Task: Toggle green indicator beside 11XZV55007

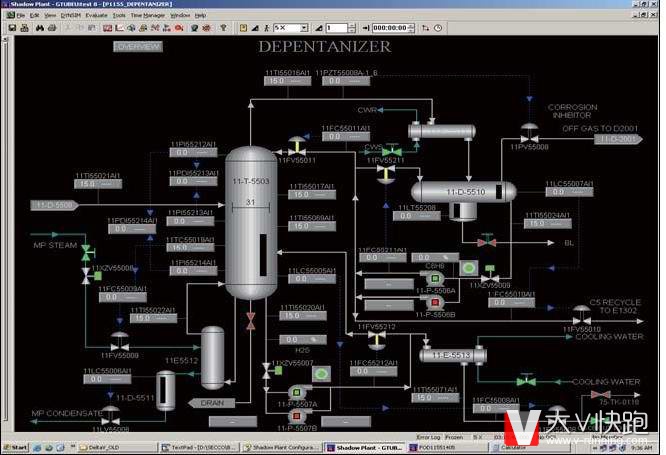Action: click(x=323, y=373)
